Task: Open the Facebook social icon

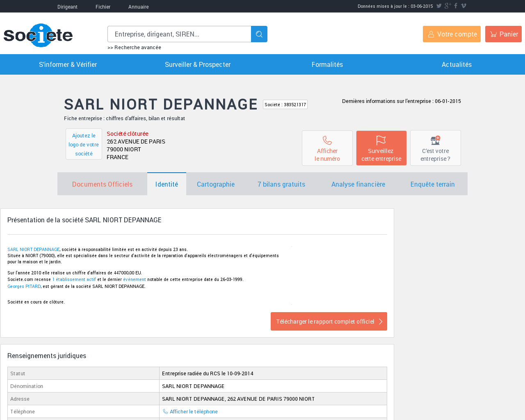Action: 456,6
